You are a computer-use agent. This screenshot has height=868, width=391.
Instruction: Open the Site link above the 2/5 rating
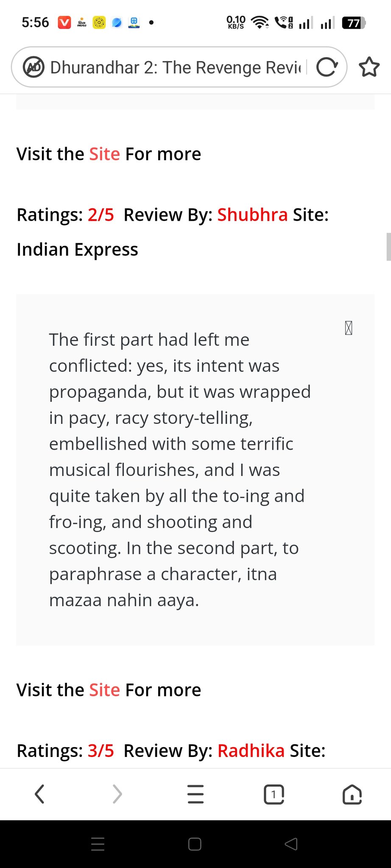pos(104,154)
